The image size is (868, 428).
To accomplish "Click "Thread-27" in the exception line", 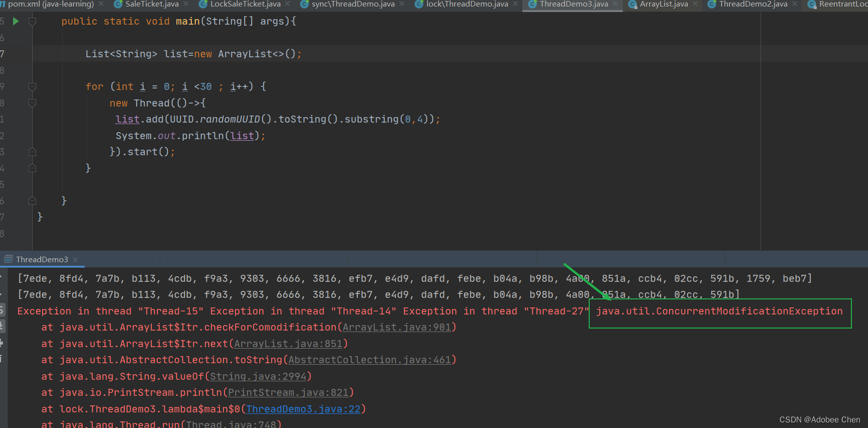I will coord(557,311).
